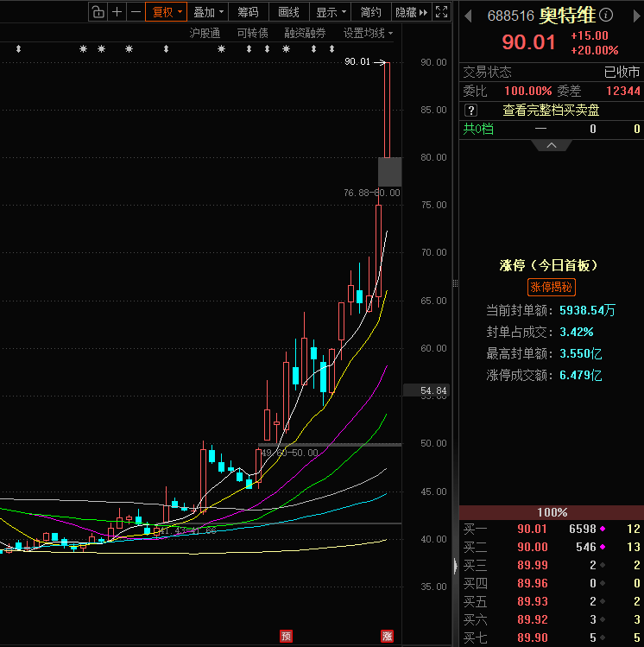Screen dimensions: 644x647
Task: Go to next stock with right arrow
Action: point(633,16)
